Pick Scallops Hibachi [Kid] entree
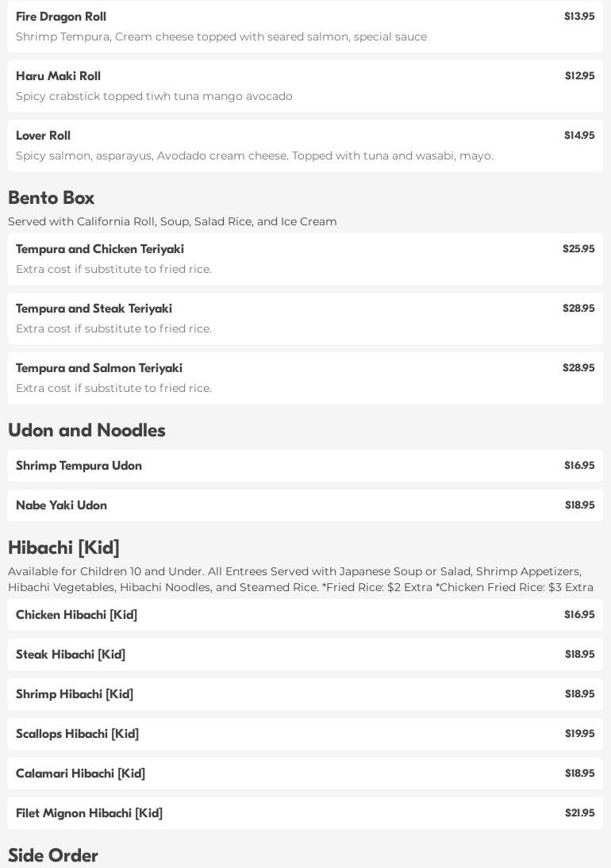 pyautogui.click(x=305, y=734)
